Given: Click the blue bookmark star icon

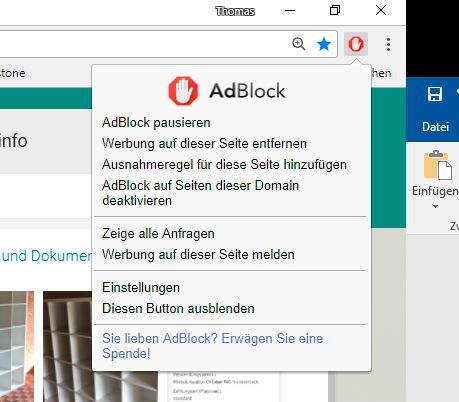Looking at the screenshot, I should pyautogui.click(x=324, y=44).
